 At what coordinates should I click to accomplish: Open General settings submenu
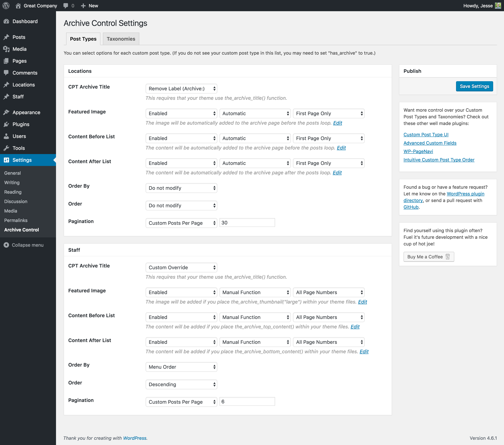point(12,173)
